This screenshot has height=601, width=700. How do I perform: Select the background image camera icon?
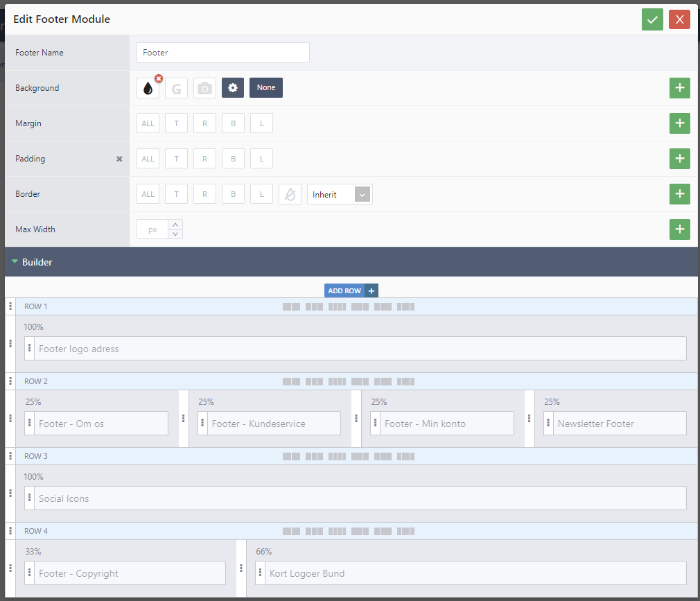click(x=204, y=88)
